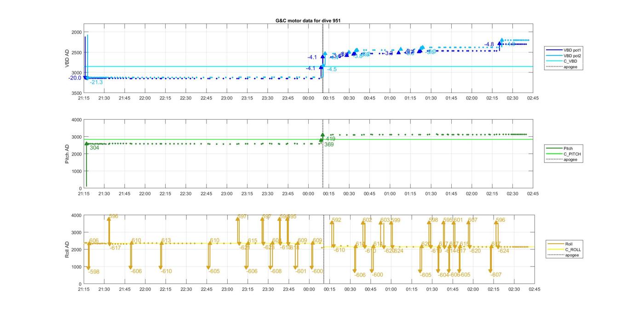Click the '613' roll data label

[166, 241]
